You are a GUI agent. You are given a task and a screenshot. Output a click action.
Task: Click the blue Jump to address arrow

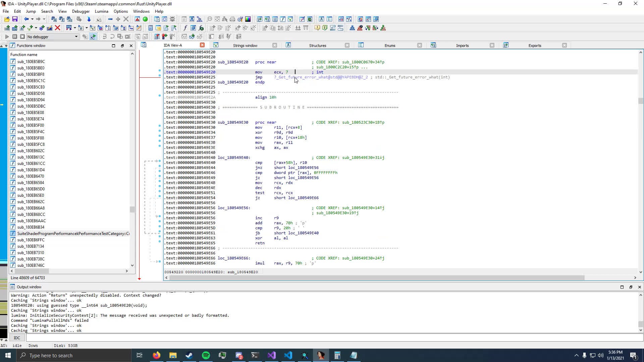tap(89, 19)
